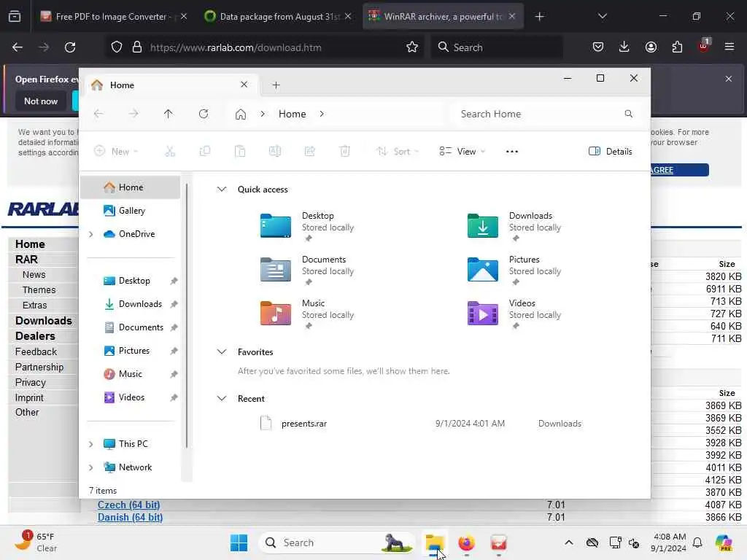Open the View dropdown menu
747x560 pixels.
pyautogui.click(x=462, y=152)
